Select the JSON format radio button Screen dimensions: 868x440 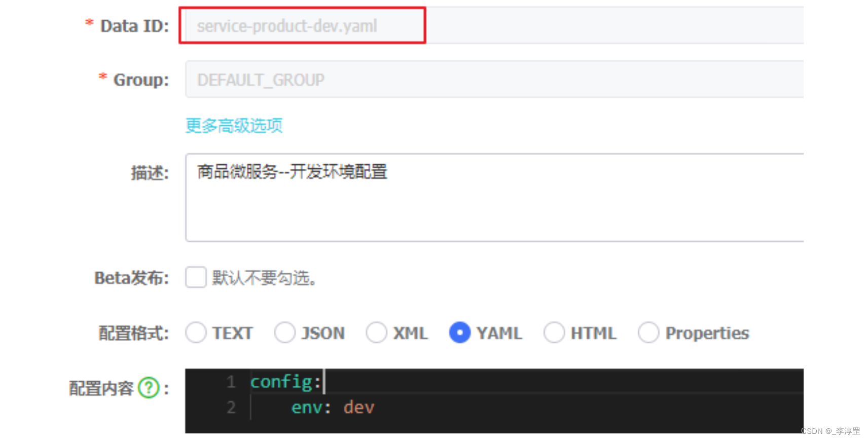[284, 333]
